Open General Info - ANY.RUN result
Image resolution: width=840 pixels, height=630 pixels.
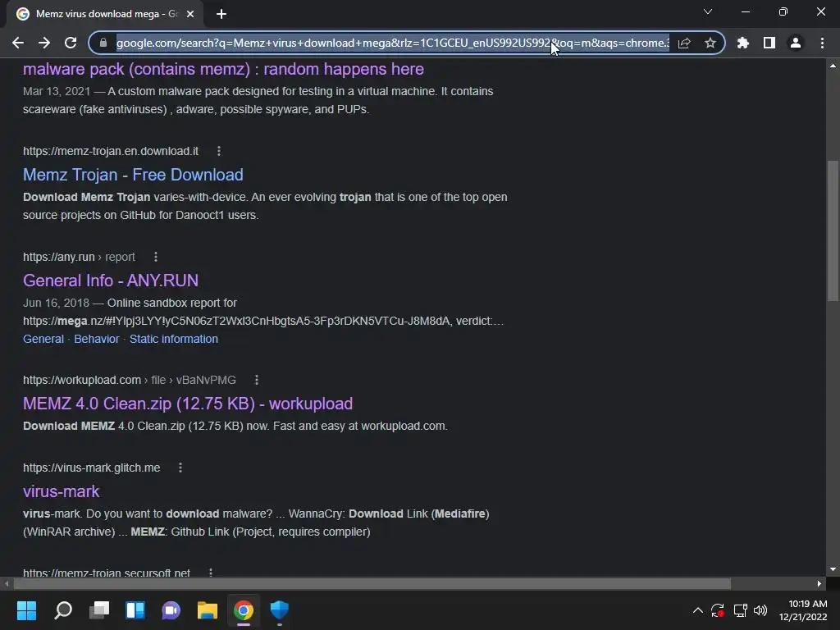111,281
